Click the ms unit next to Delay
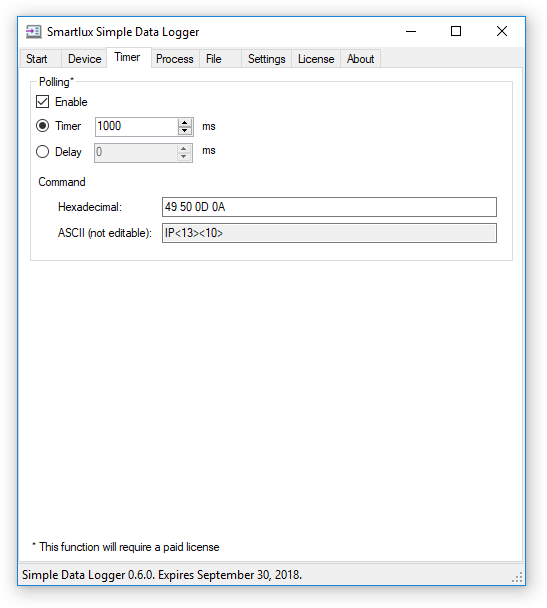 (209, 150)
